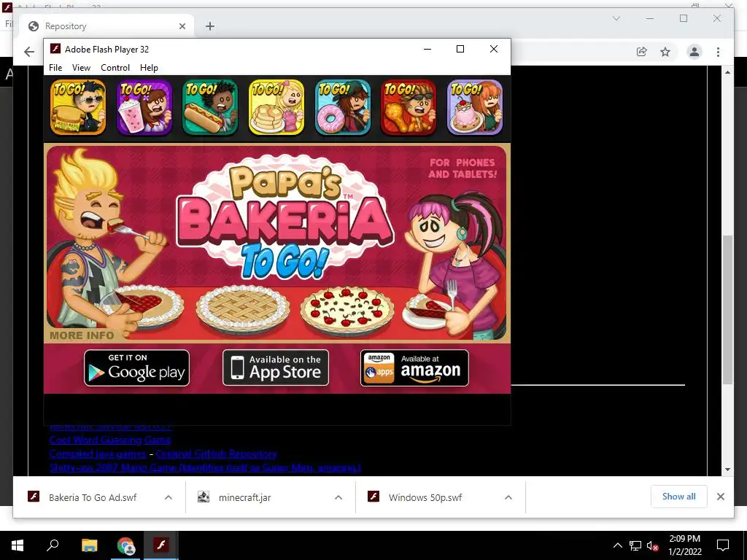This screenshot has height=560, width=747.
Task: Share this page from the browser toolbar
Action: (642, 52)
